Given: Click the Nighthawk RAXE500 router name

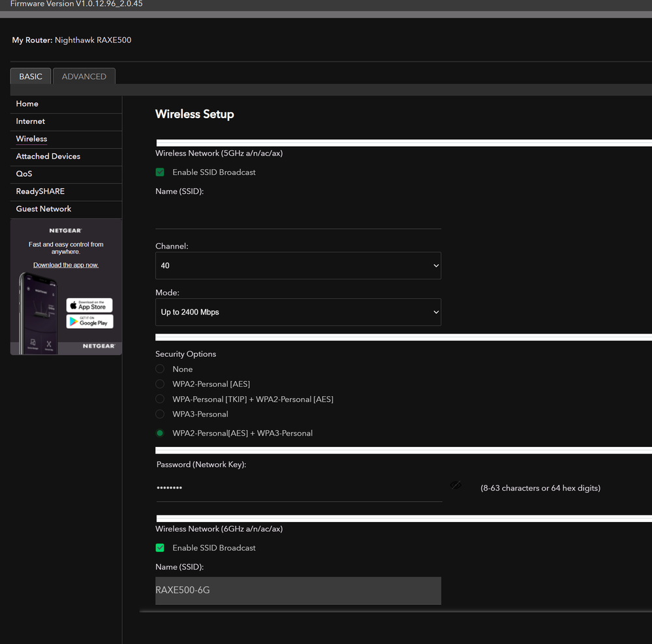Looking at the screenshot, I should coord(93,40).
